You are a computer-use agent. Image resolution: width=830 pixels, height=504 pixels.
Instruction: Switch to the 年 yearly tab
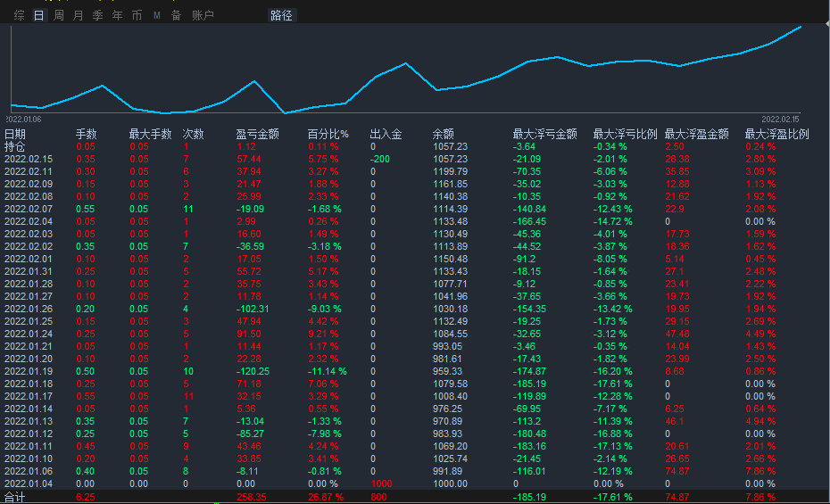click(x=117, y=15)
